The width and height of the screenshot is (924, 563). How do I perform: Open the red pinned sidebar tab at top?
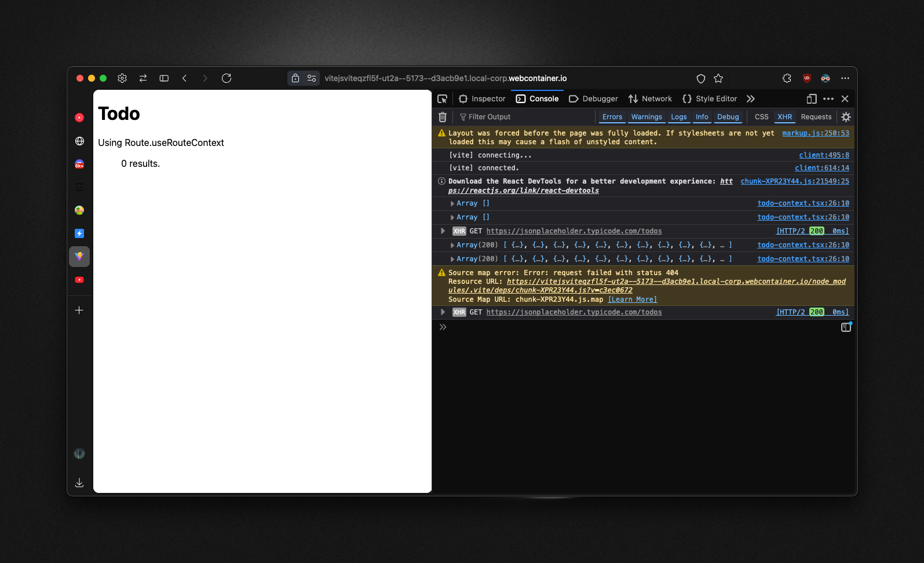pyautogui.click(x=79, y=118)
